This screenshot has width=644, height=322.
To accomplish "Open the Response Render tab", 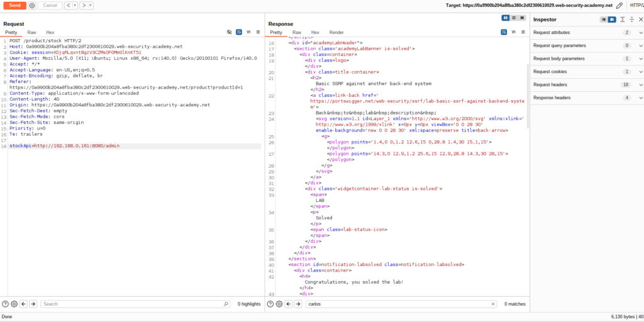I will tap(336, 32).
